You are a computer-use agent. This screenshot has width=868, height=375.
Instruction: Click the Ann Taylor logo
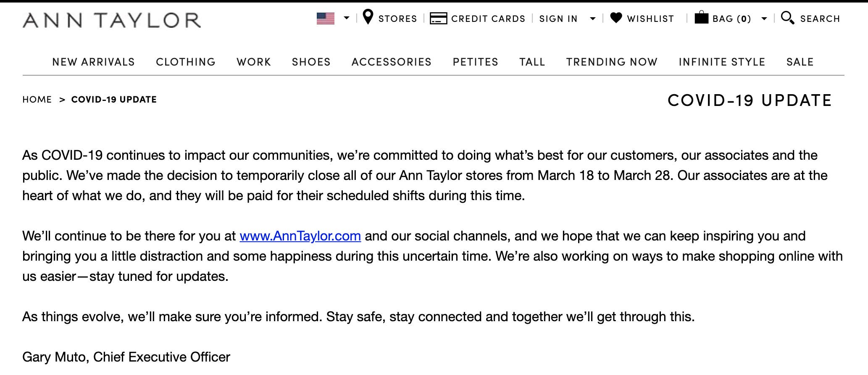click(x=112, y=20)
